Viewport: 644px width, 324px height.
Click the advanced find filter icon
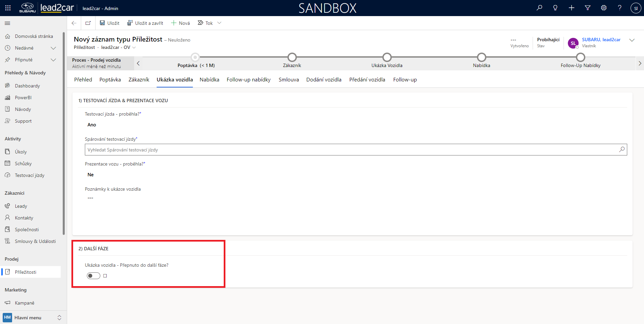588,8
